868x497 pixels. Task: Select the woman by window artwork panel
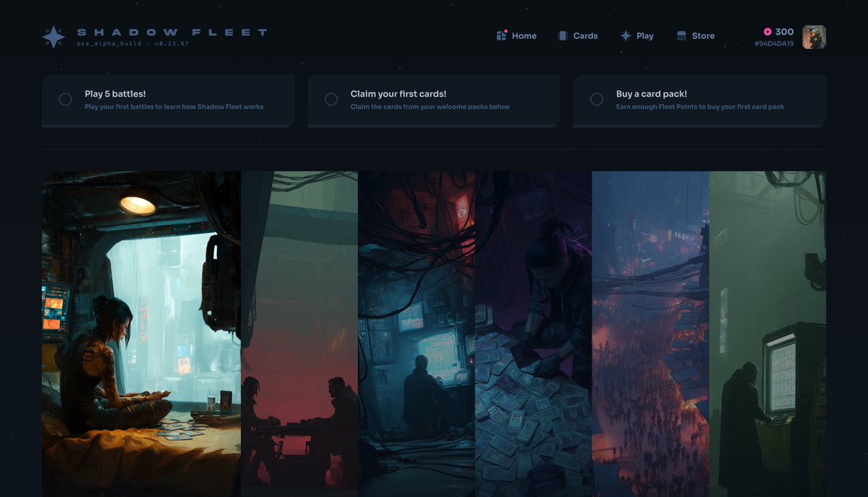click(141, 334)
